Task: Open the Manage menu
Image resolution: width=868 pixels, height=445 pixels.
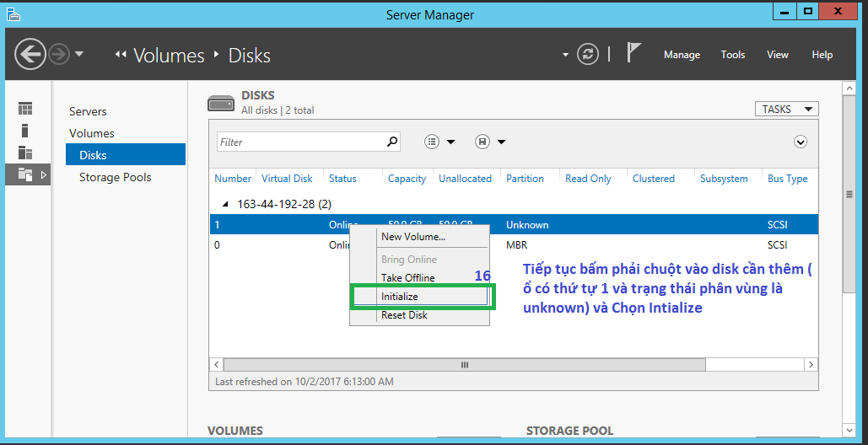Action: pyautogui.click(x=682, y=55)
